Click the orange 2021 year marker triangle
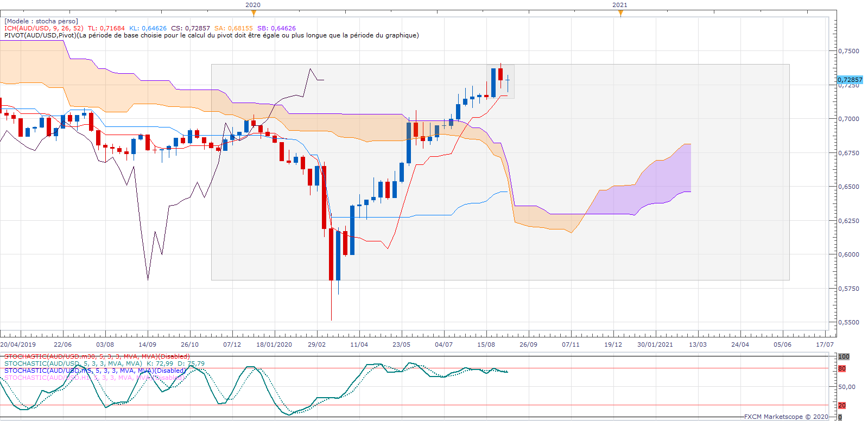 click(x=620, y=13)
